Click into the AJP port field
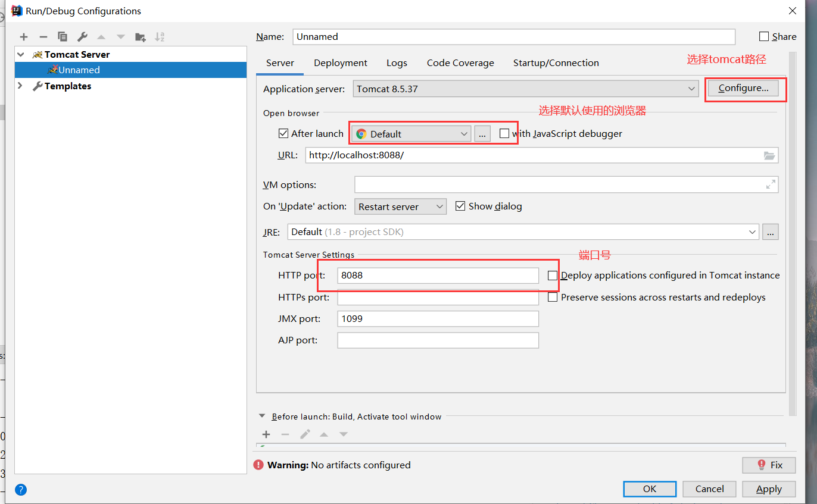This screenshot has height=504, width=817. point(438,340)
